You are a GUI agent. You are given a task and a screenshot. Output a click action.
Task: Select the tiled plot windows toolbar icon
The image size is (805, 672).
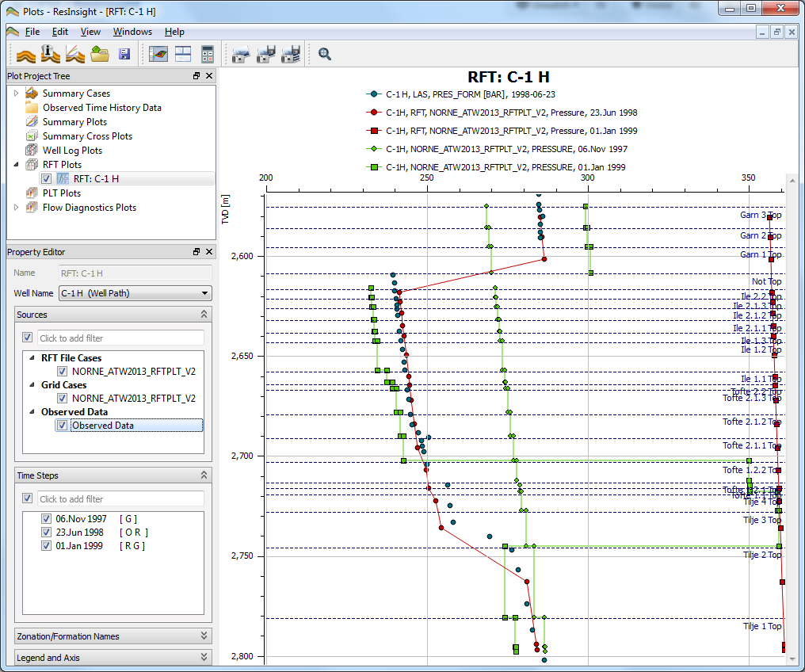[x=183, y=53]
